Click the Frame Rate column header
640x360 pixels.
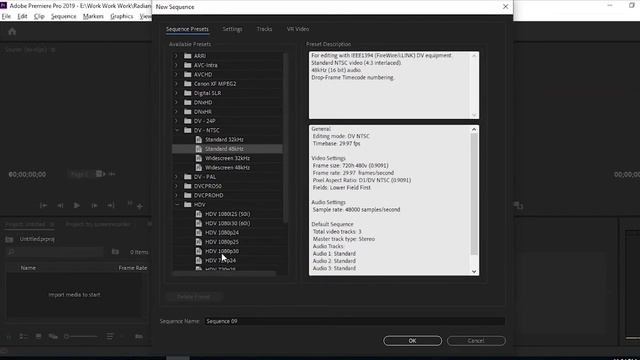133,268
